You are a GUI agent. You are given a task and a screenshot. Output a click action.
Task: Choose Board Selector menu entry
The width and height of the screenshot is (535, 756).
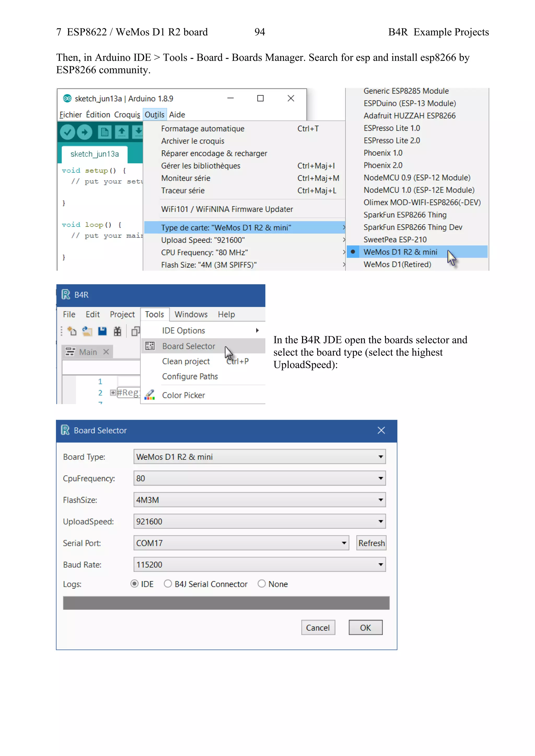[203, 346]
